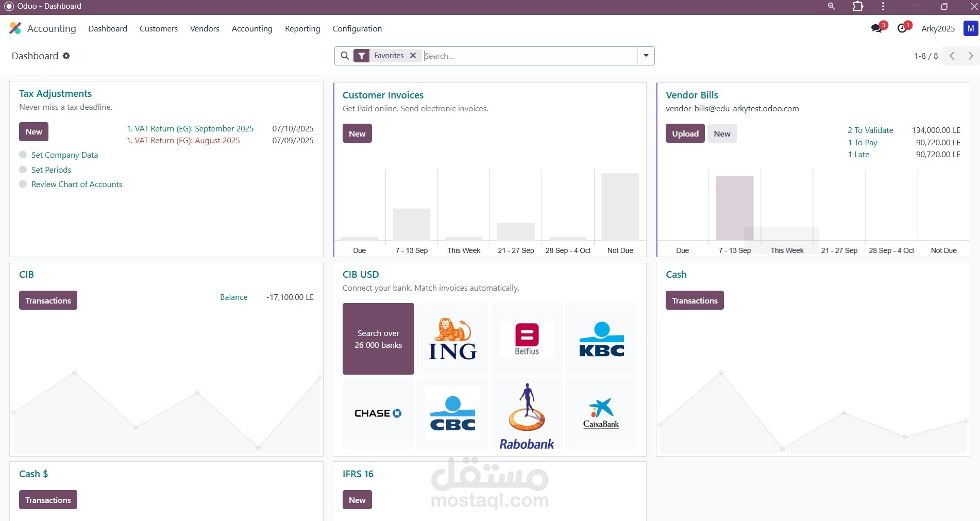Viewport: 980px width, 521px height.
Task: Click 21 - 27 Sep bar in Customer Invoices chart
Action: pyautogui.click(x=516, y=231)
